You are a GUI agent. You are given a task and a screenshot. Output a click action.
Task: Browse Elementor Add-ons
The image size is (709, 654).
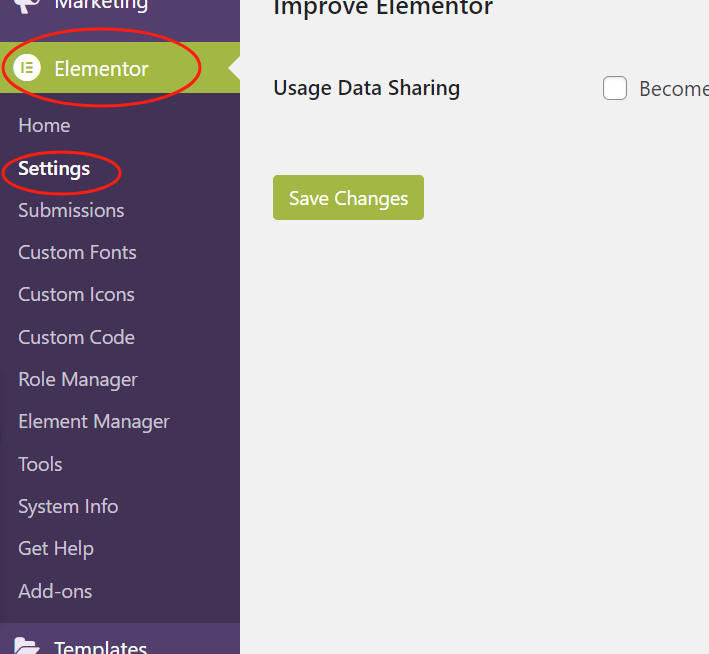pos(55,592)
